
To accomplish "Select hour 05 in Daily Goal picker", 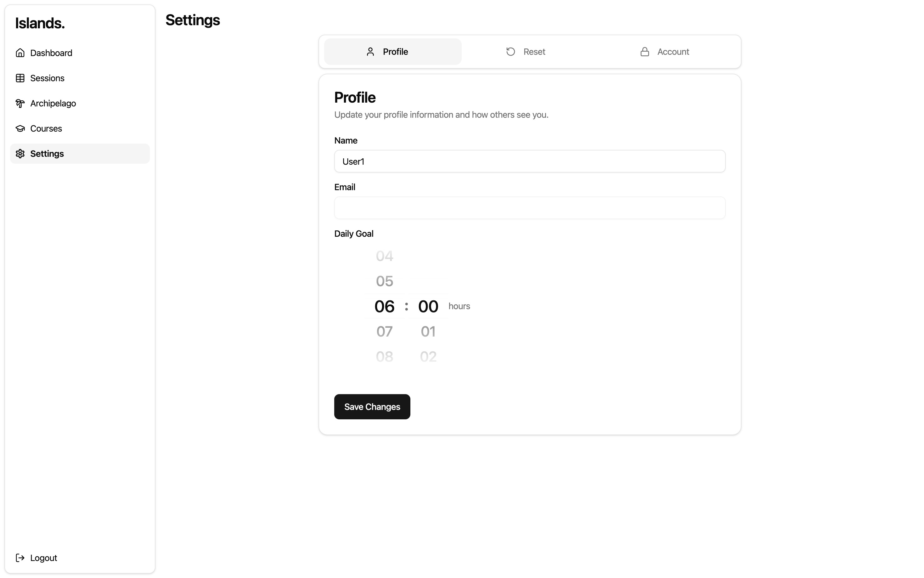I will click(x=384, y=281).
